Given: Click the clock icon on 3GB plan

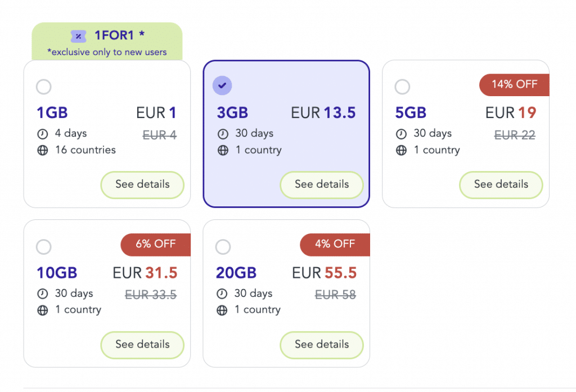Looking at the screenshot, I should pyautogui.click(x=223, y=134).
